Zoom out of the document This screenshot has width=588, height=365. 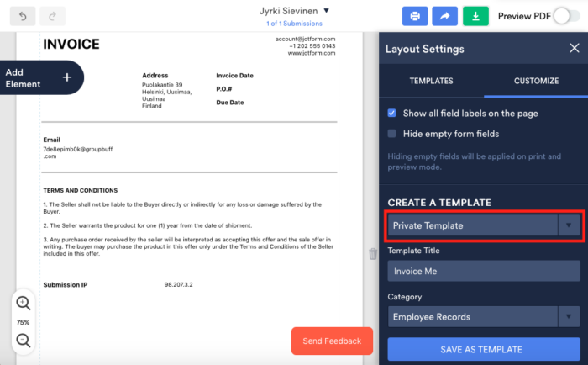pos(24,341)
